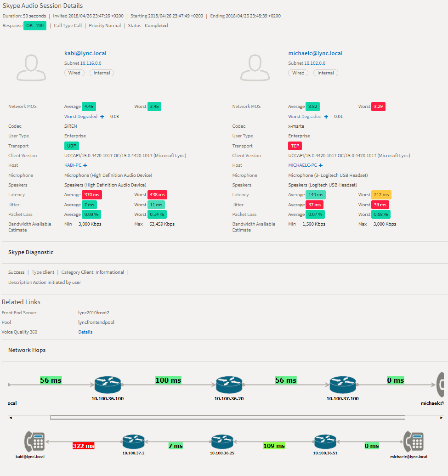
Task: Click kabi@lync.local phone icon in hops
Action: point(34,442)
